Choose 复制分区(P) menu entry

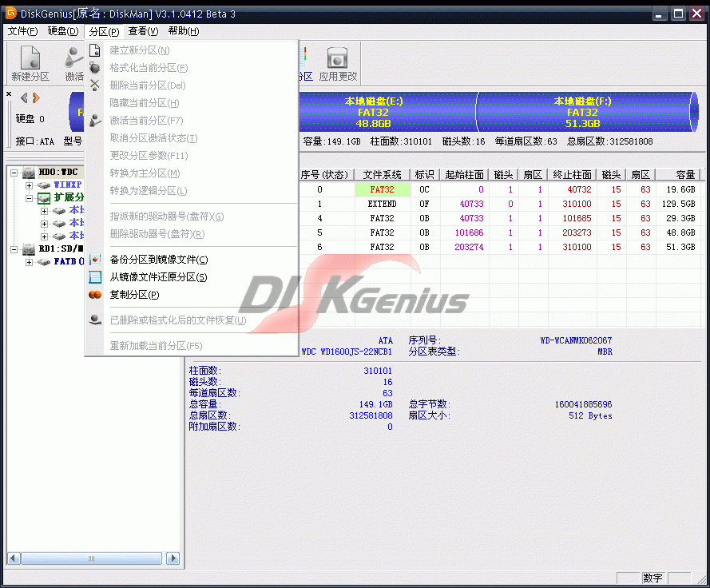192,295
